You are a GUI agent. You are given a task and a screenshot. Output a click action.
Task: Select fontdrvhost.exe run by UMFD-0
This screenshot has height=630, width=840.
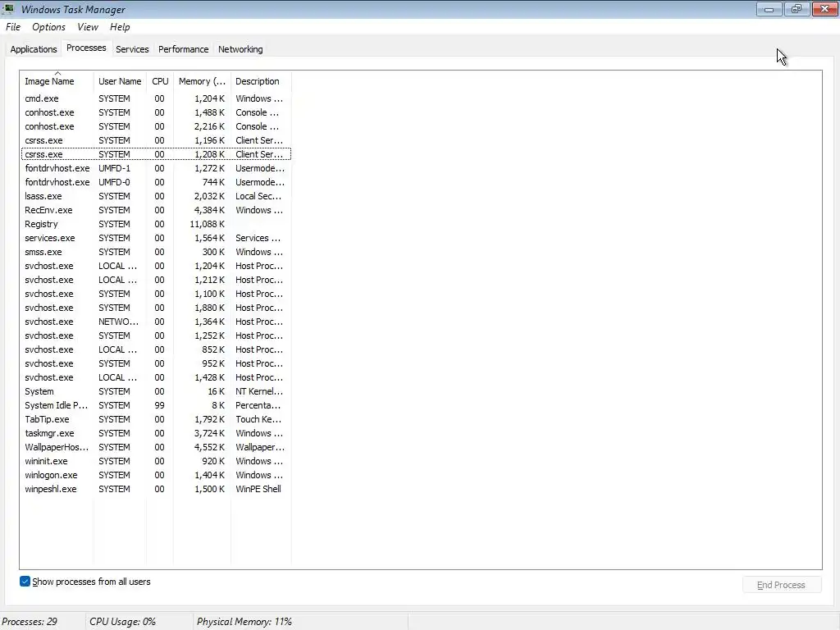156,182
